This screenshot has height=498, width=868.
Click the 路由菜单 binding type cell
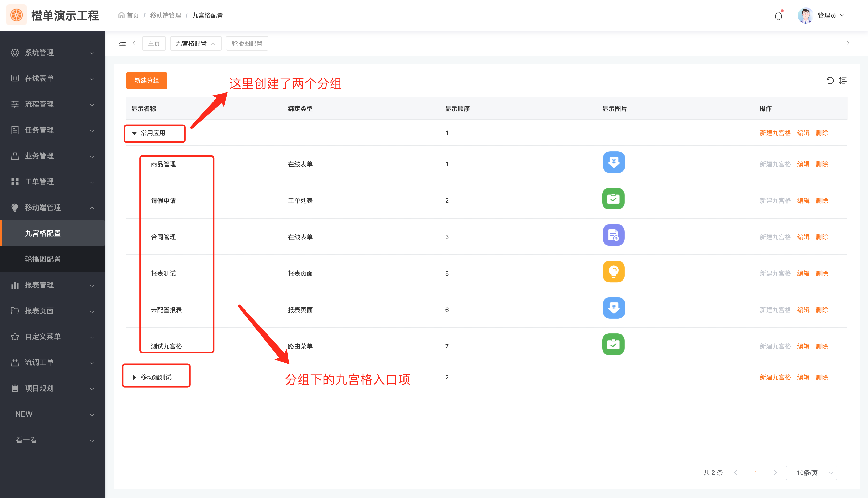coord(300,346)
